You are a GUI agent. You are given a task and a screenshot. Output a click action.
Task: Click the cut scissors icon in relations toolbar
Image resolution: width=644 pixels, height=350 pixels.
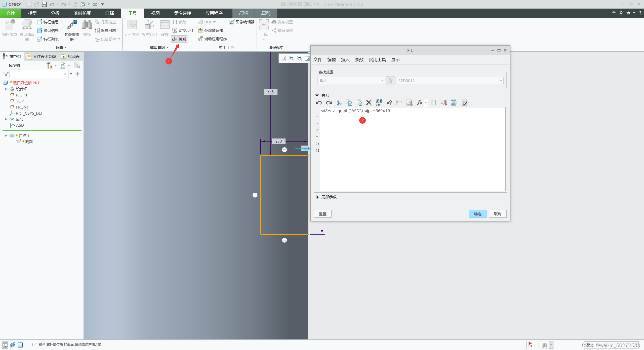[339, 103]
